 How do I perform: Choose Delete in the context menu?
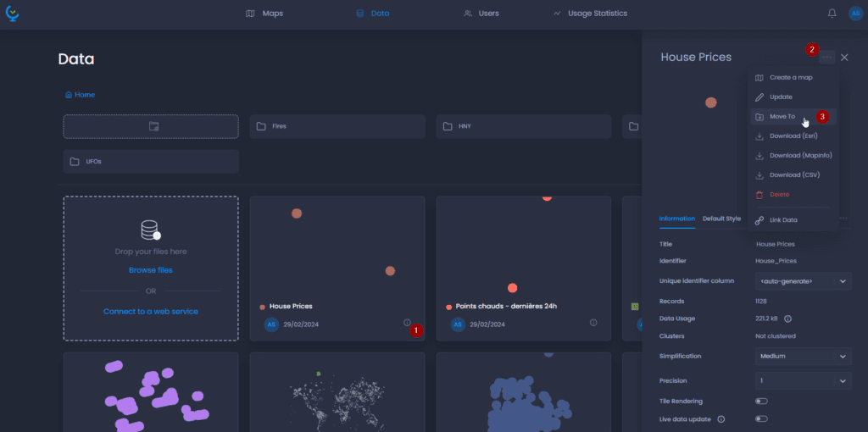(793, 195)
